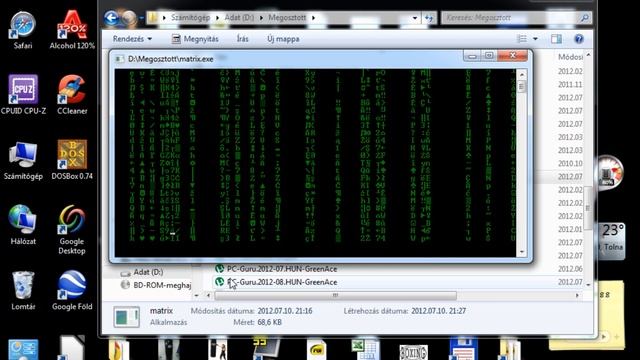Image resolution: width=640 pixels, height=360 pixels.
Task: Open the Számítógép desktop icon
Action: 23,160
